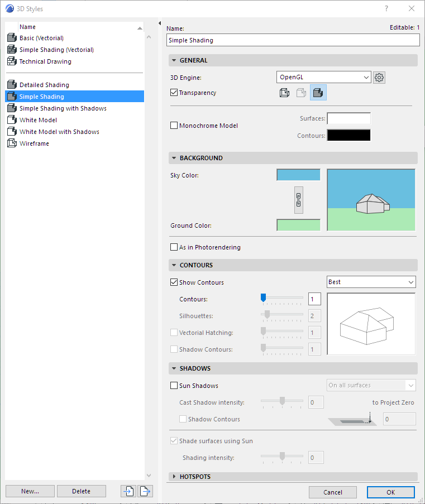This screenshot has width=425, height=504.
Task: Click the Contours slider handle
Action: pyautogui.click(x=263, y=297)
